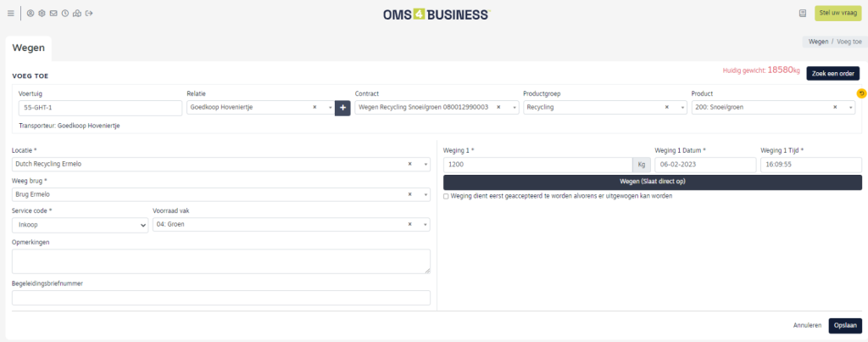Click the Opslaan button
The width and height of the screenshot is (868, 342).
click(x=844, y=325)
